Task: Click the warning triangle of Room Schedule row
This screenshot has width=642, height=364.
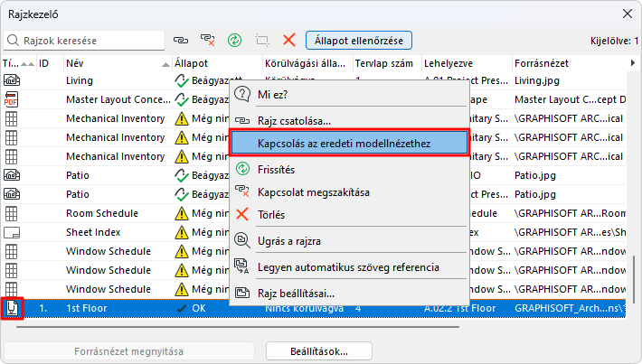Action: tap(182, 213)
